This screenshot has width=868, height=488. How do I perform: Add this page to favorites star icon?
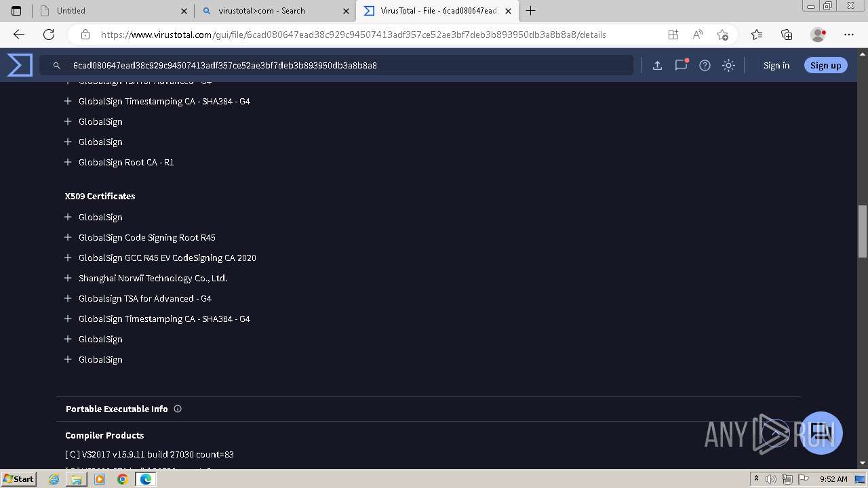[x=722, y=35]
